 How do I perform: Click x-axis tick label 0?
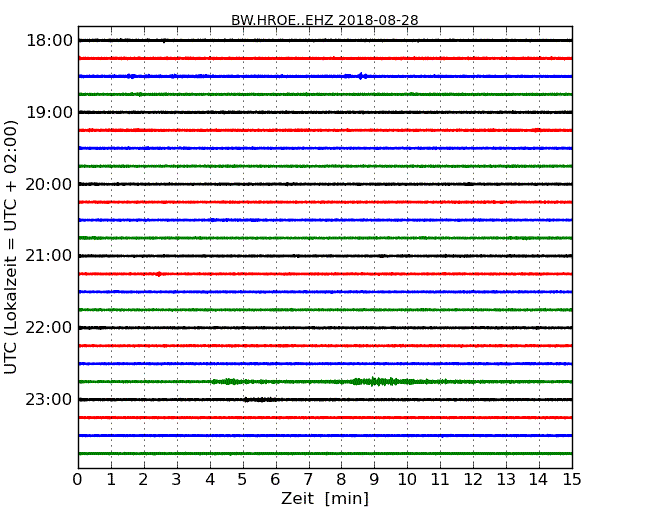[x=78, y=480]
